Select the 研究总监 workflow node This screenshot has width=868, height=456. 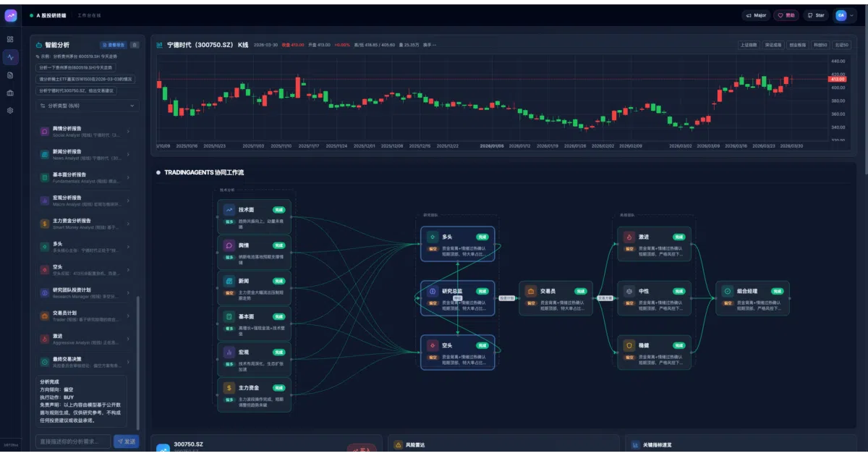click(x=458, y=298)
